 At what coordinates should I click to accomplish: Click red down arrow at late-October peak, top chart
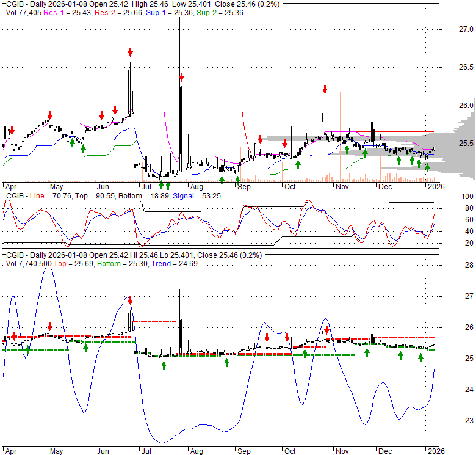click(x=325, y=89)
